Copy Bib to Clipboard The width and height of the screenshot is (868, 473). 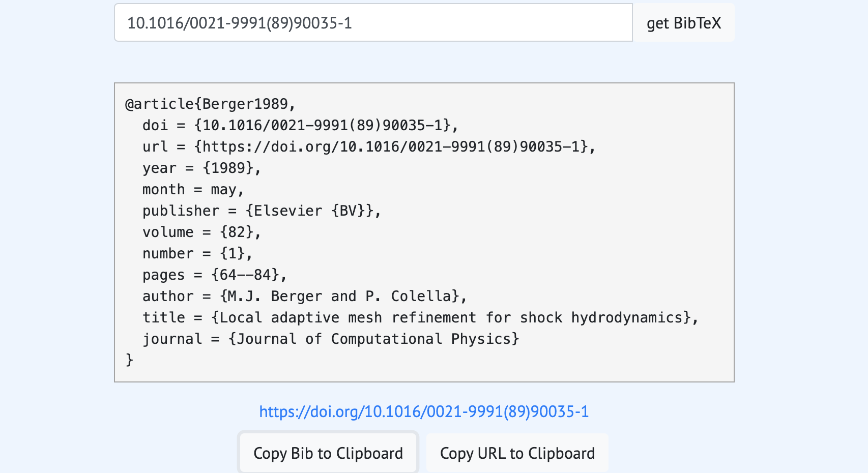[x=328, y=453]
